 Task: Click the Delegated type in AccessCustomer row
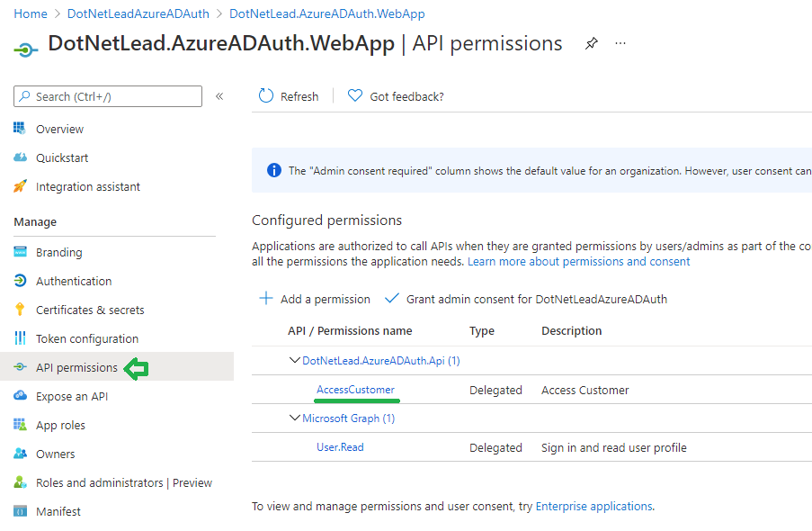click(495, 390)
